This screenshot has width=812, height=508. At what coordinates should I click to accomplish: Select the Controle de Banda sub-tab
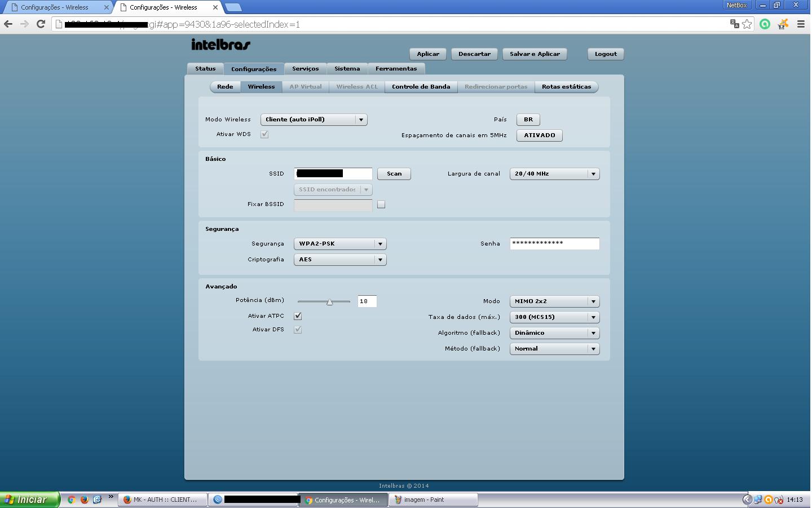pyautogui.click(x=421, y=87)
